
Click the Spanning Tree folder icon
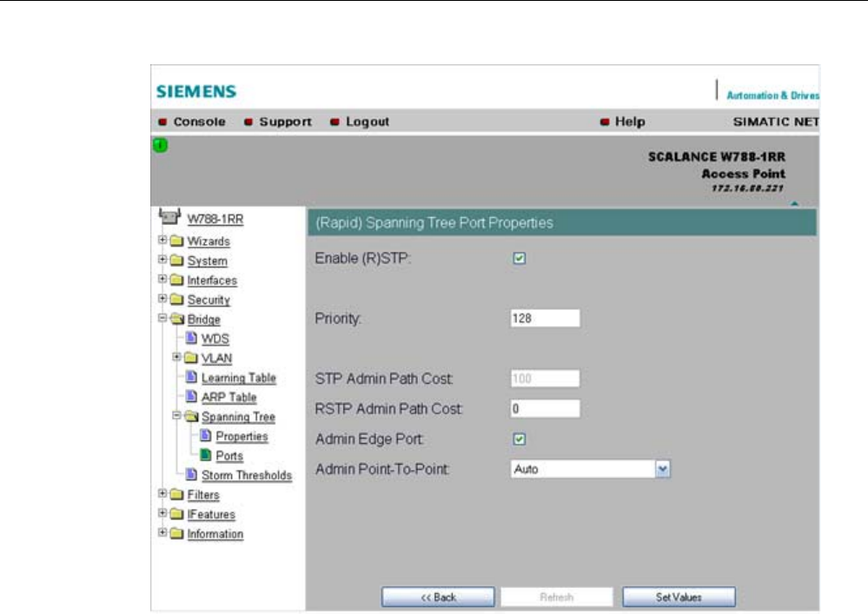coord(191,416)
